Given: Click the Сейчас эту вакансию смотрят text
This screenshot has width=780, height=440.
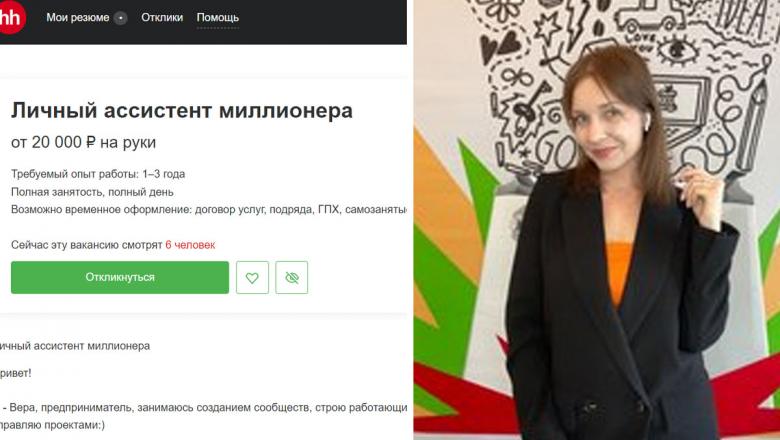Looking at the screenshot, I should point(87,245).
